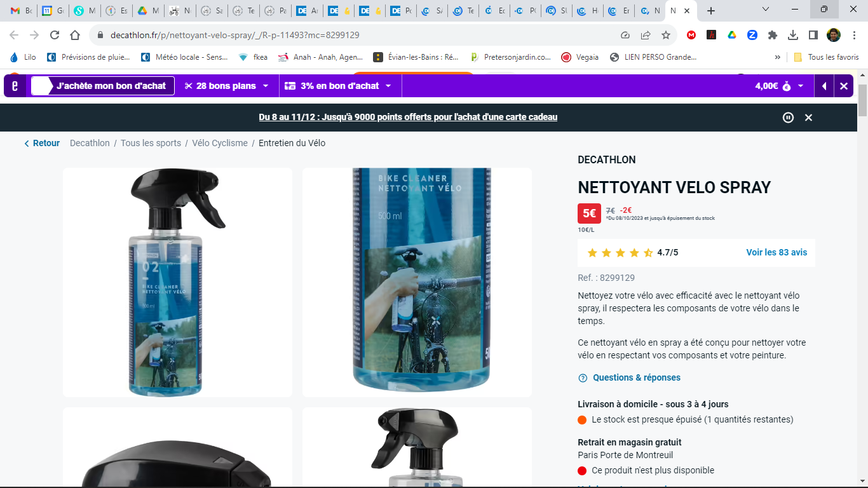This screenshot has width=868, height=488.
Task: Open the 4,00€ balance dropdown
Action: [x=779, y=86]
